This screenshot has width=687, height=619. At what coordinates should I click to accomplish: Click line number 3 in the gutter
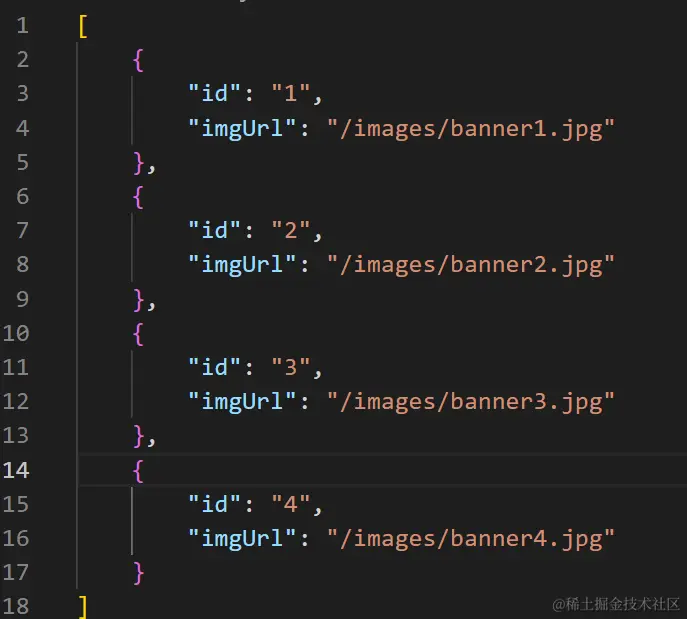[23, 94]
